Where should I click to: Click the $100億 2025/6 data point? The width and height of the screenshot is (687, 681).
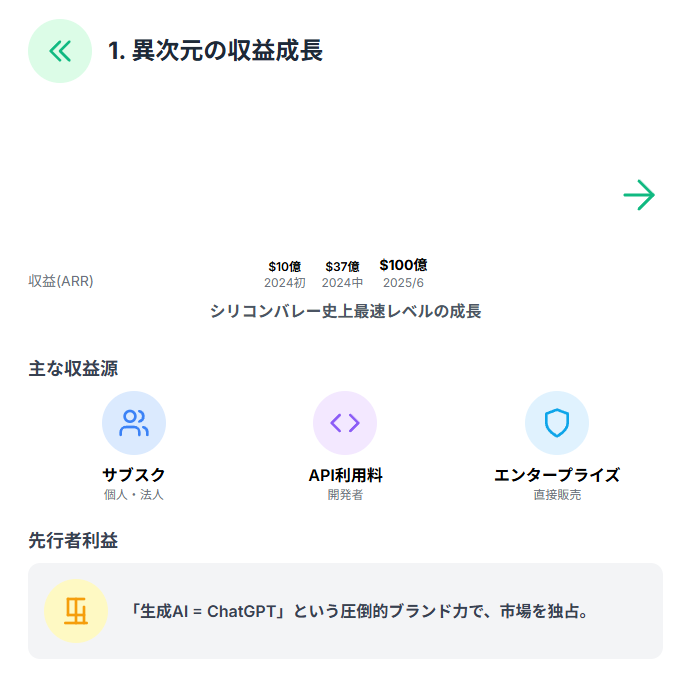tap(403, 273)
